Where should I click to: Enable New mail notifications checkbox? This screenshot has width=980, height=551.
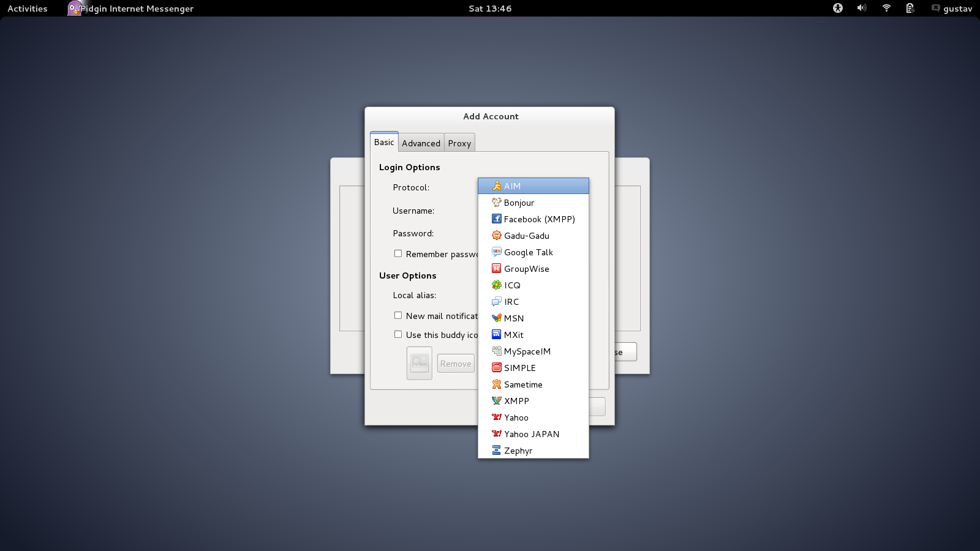(398, 315)
